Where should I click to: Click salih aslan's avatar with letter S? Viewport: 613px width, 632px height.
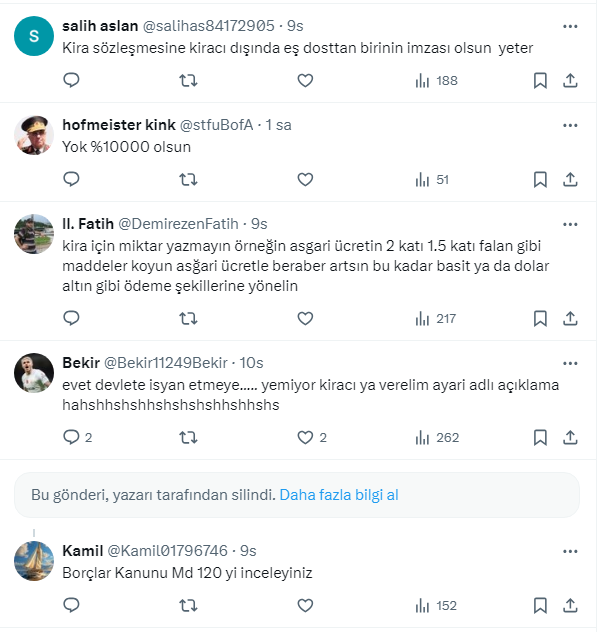pos(33,36)
